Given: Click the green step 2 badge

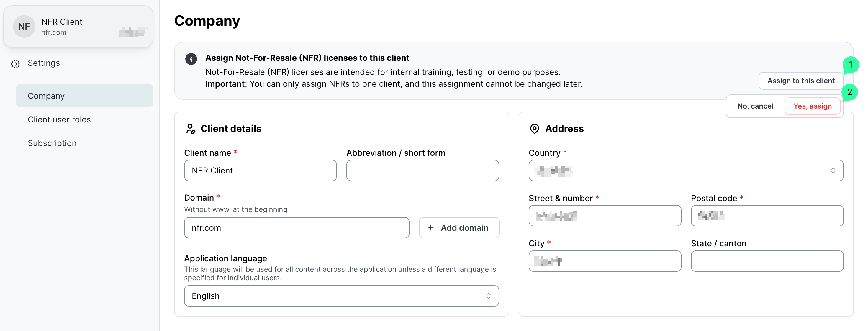Looking at the screenshot, I should (849, 92).
